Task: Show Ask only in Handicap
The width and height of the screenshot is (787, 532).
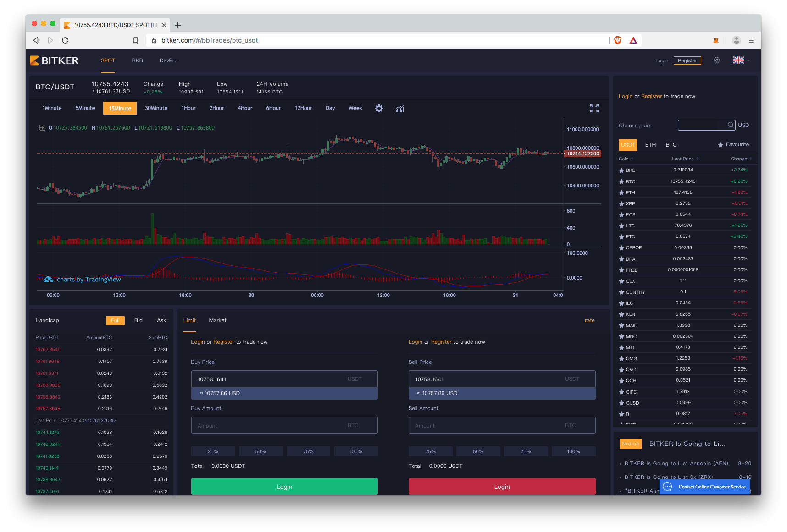Action: click(x=161, y=320)
